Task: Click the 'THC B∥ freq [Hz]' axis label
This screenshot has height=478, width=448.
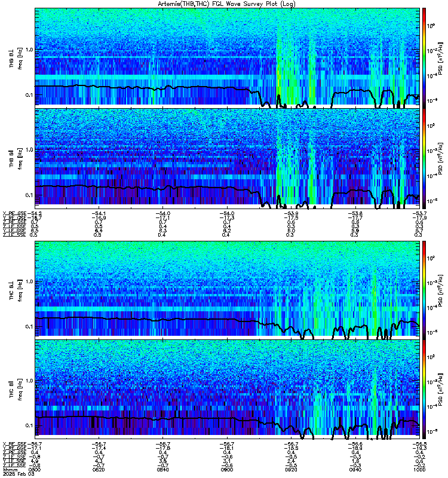Action: pos(16,390)
